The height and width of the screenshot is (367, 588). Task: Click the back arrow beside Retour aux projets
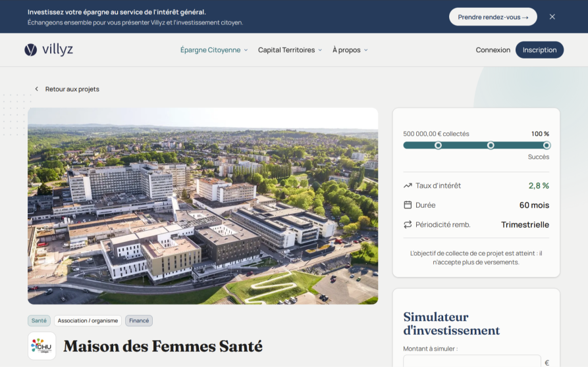tap(36, 89)
